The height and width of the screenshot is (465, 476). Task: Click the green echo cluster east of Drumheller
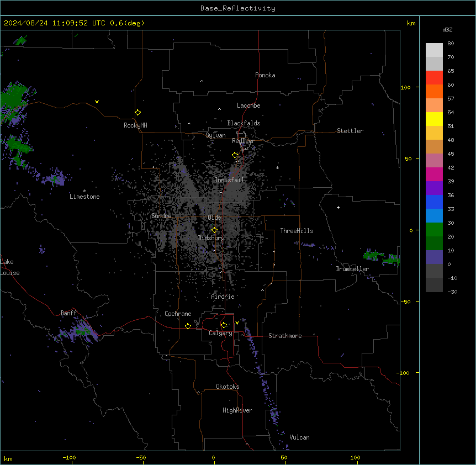[381, 257]
